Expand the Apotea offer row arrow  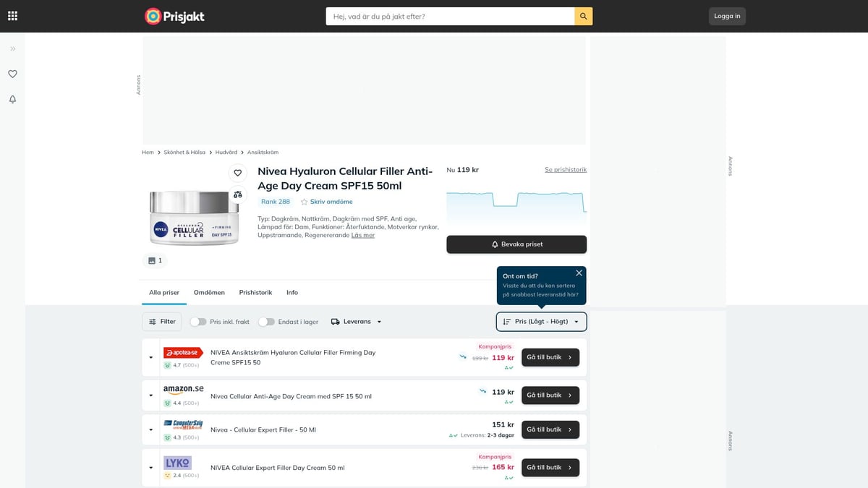pyautogui.click(x=151, y=357)
